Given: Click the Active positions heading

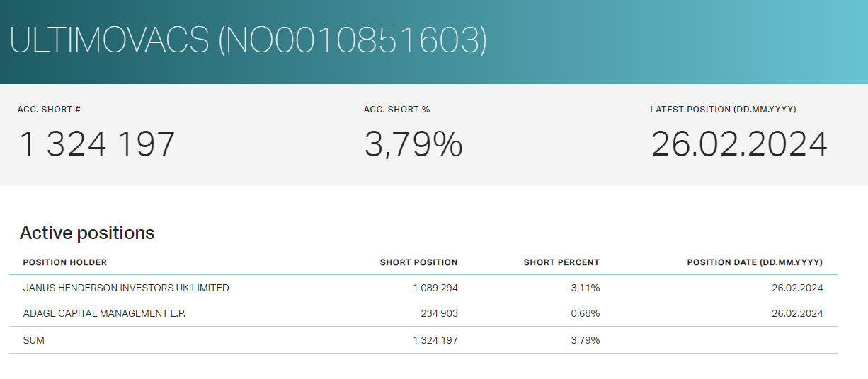Looking at the screenshot, I should (87, 233).
